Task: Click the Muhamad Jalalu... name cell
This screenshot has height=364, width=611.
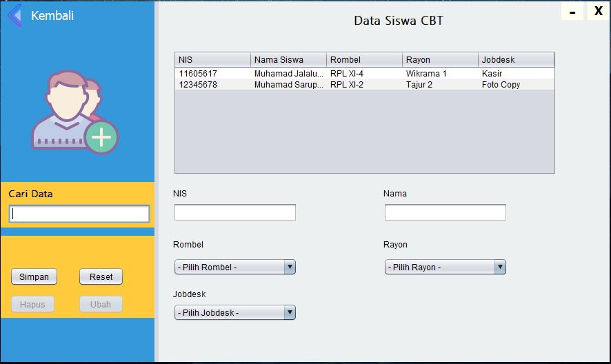Action: click(x=289, y=73)
